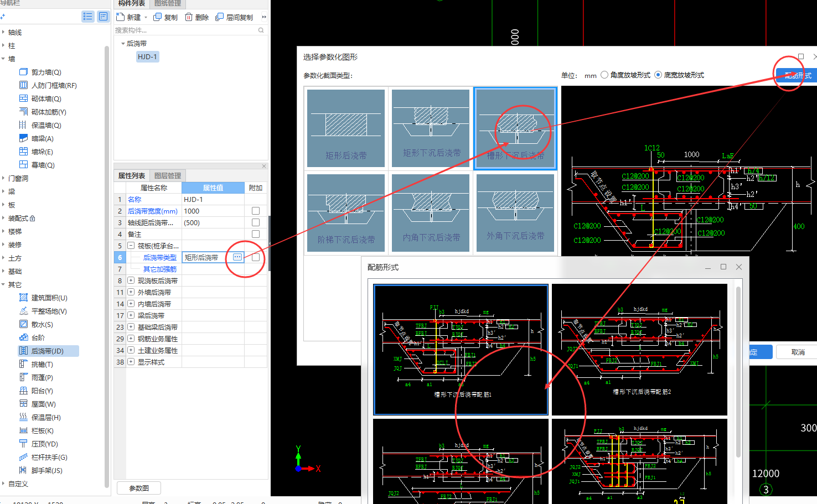This screenshot has width=817, height=504.
Task: Select the 屋面(W) roof icon
Action: 23,404
